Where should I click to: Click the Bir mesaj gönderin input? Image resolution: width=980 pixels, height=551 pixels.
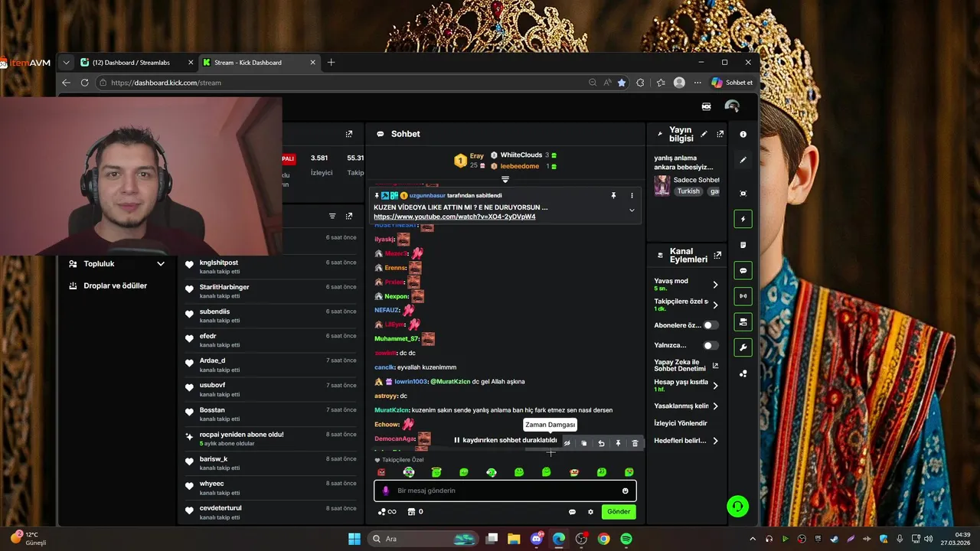(505, 491)
